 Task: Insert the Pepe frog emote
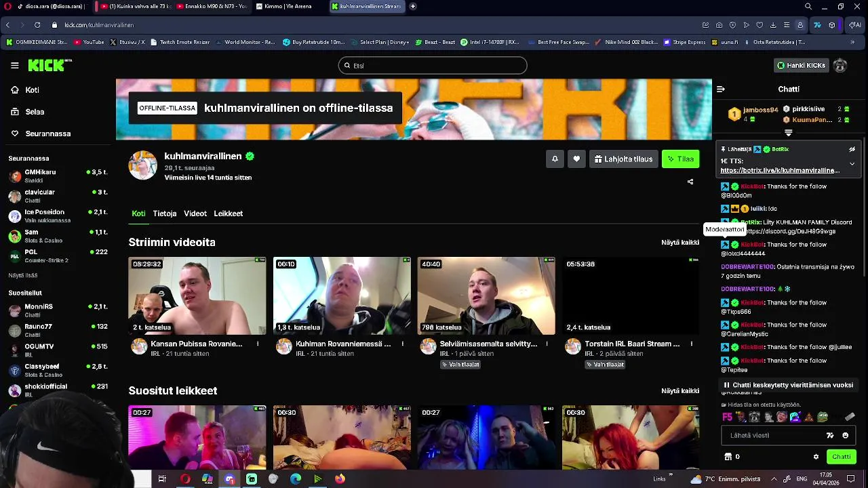pyautogui.click(x=823, y=417)
